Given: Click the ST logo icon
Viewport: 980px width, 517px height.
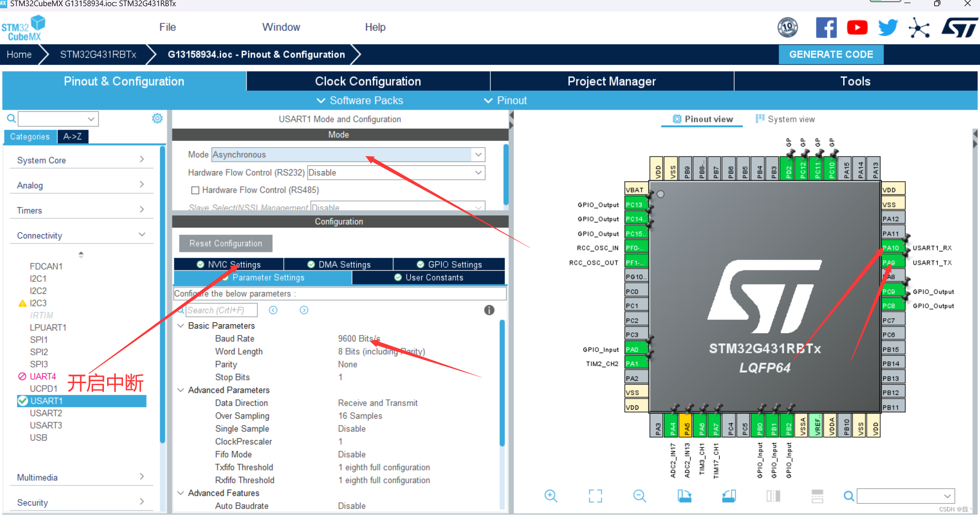Looking at the screenshot, I should 959,28.
